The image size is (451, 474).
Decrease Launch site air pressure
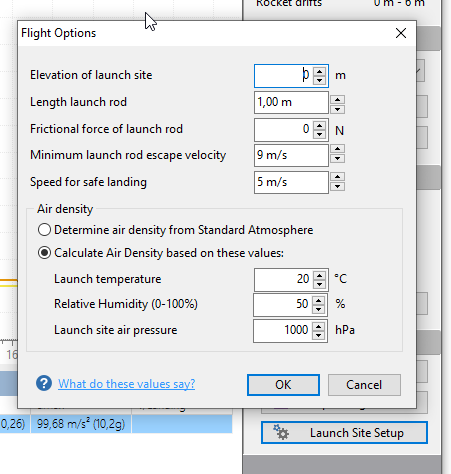point(319,335)
